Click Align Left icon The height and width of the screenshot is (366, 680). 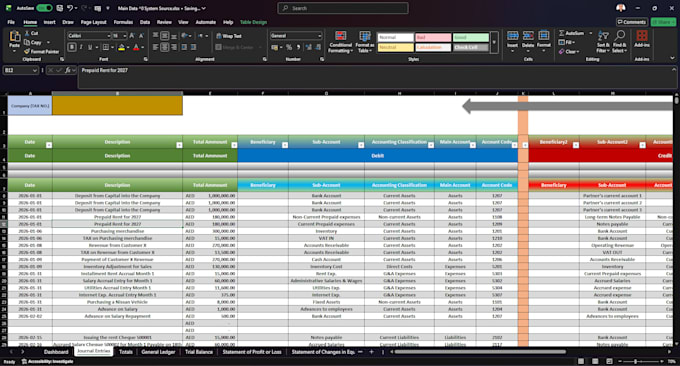tap(156, 47)
